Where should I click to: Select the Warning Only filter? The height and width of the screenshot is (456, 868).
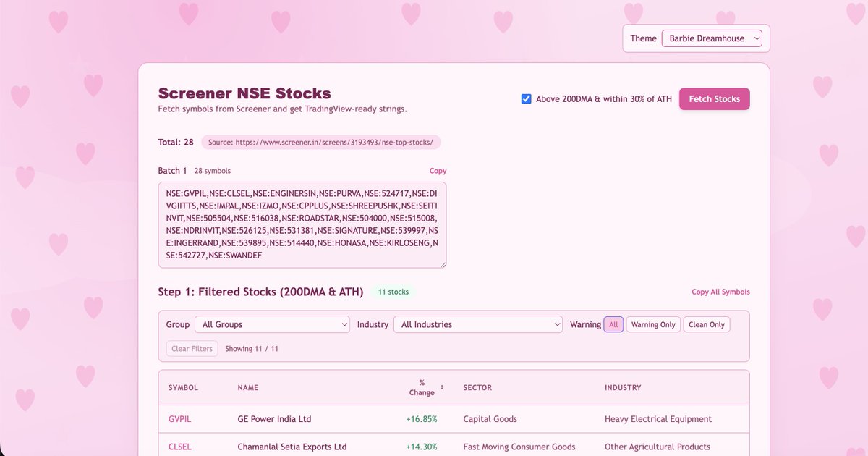[x=653, y=325]
